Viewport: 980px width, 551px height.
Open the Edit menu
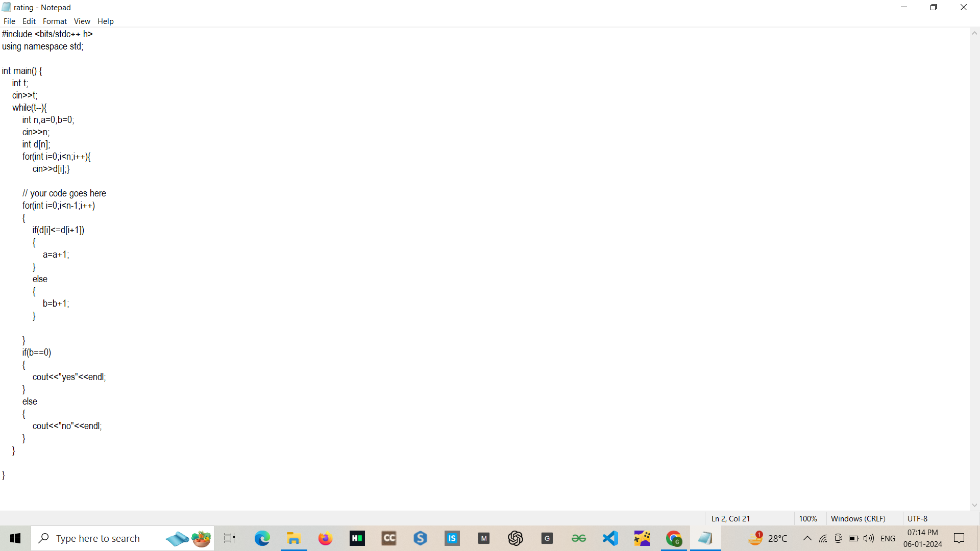[x=29, y=21]
